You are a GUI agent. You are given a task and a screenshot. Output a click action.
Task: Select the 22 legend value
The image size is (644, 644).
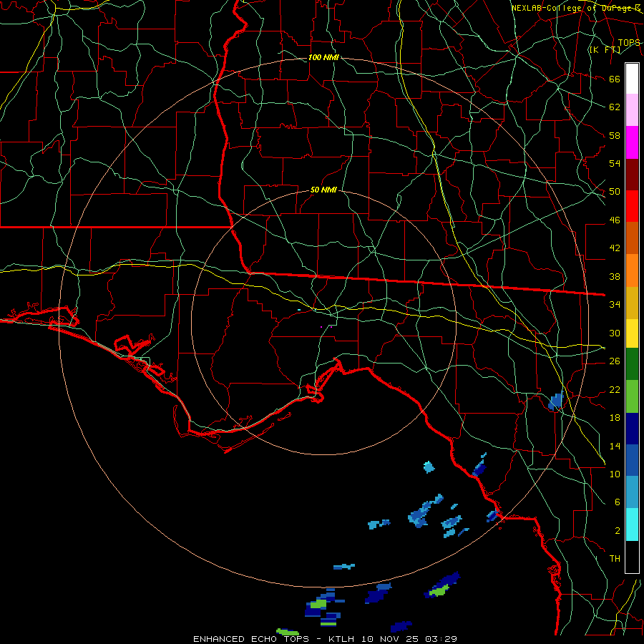click(615, 389)
